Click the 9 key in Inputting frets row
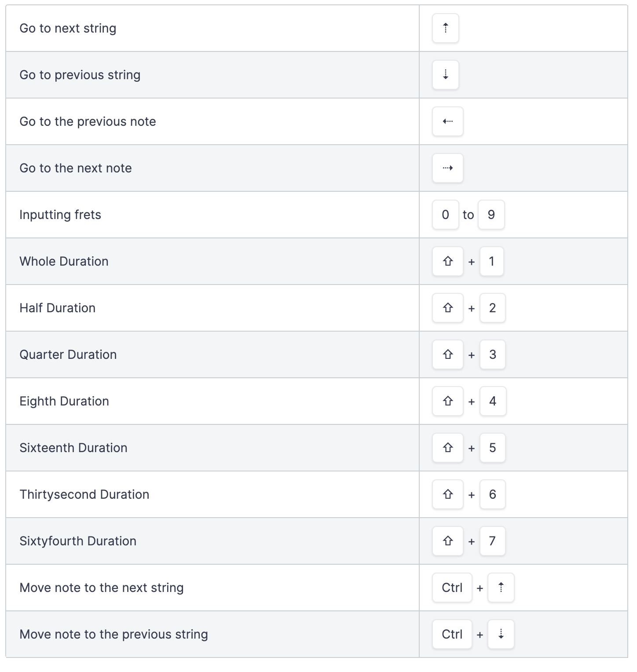The height and width of the screenshot is (672, 637). click(491, 215)
